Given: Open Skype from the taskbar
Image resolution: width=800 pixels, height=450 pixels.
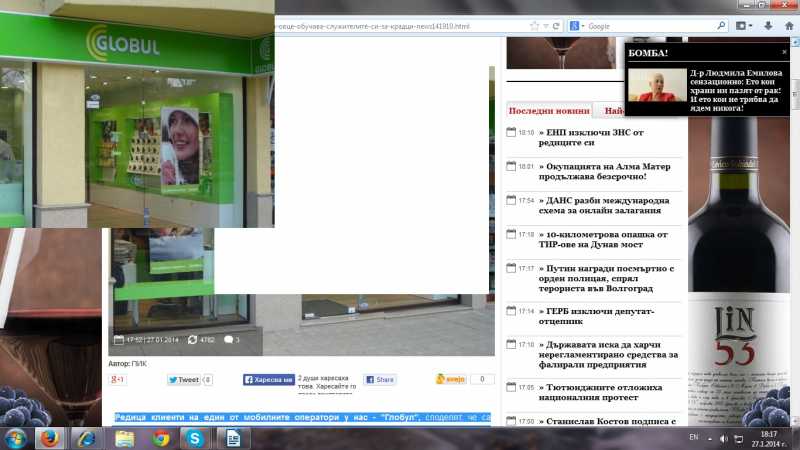Looking at the screenshot, I should pyautogui.click(x=194, y=439).
